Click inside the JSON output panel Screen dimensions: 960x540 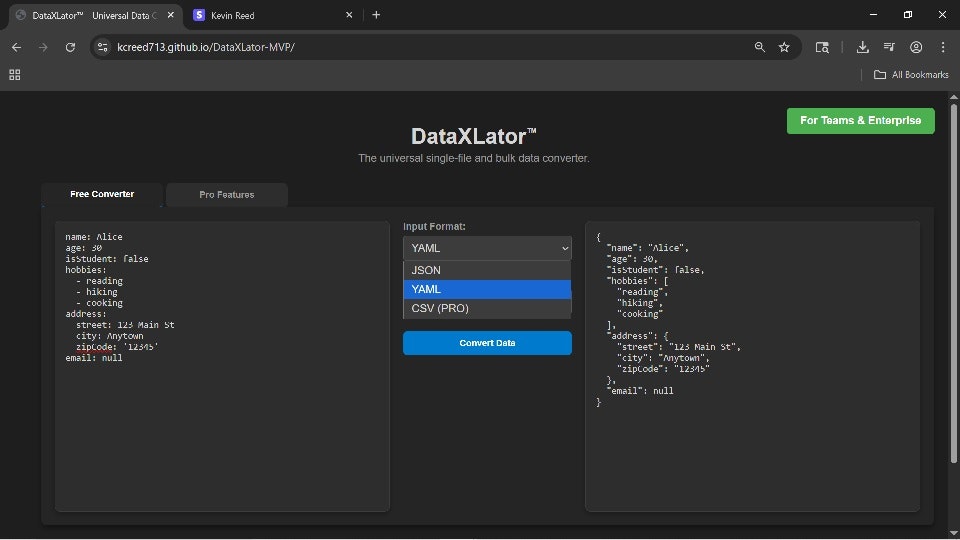click(x=752, y=366)
